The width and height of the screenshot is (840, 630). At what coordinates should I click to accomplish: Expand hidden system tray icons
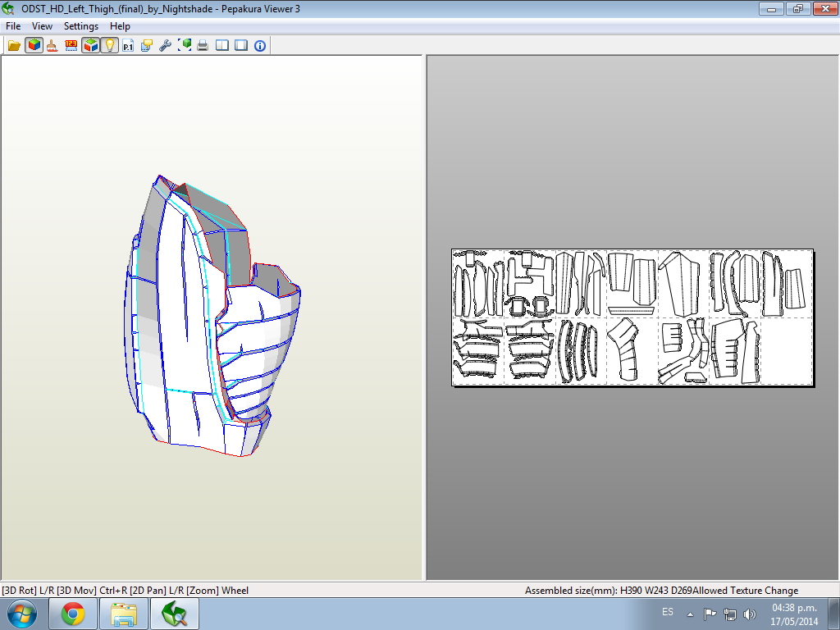689,612
